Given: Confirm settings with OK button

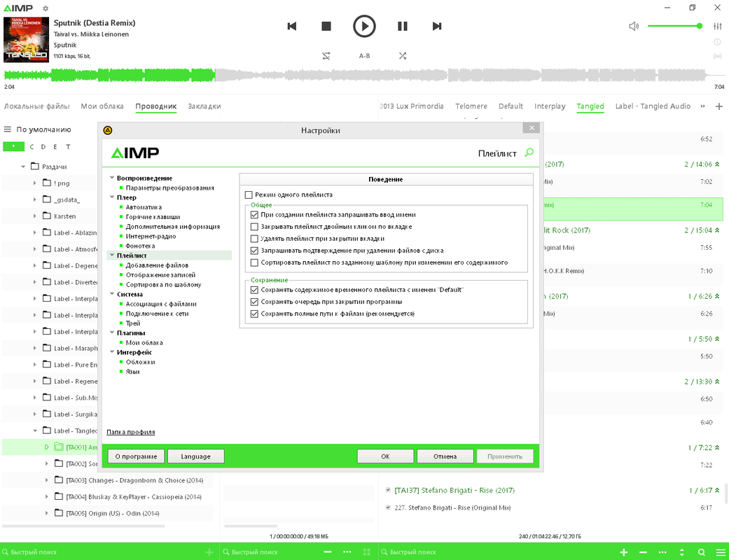Looking at the screenshot, I should 385,456.
